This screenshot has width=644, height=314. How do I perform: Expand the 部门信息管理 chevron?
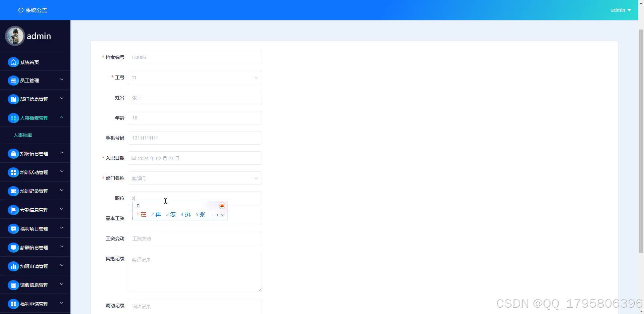click(62, 99)
